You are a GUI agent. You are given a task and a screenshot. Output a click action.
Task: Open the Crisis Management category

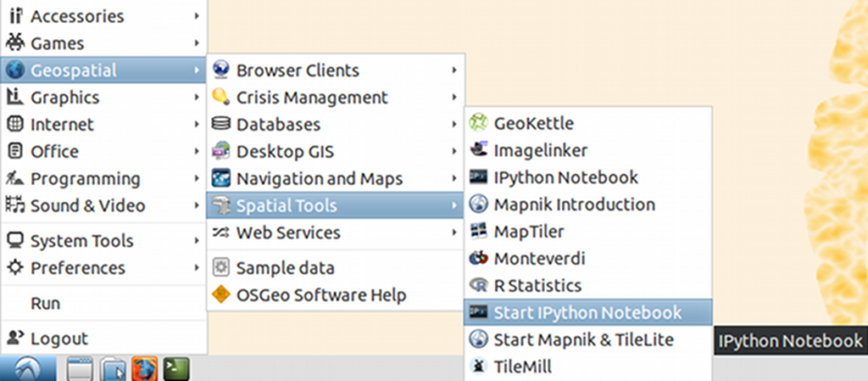point(312,98)
